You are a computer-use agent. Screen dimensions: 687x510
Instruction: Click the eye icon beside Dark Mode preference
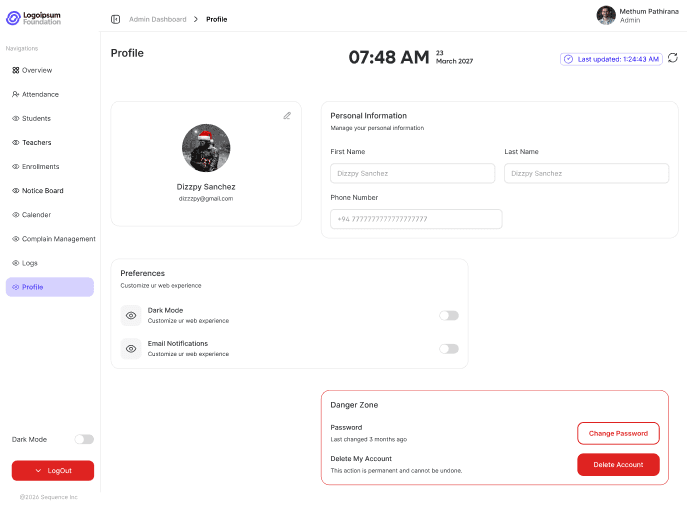click(131, 315)
